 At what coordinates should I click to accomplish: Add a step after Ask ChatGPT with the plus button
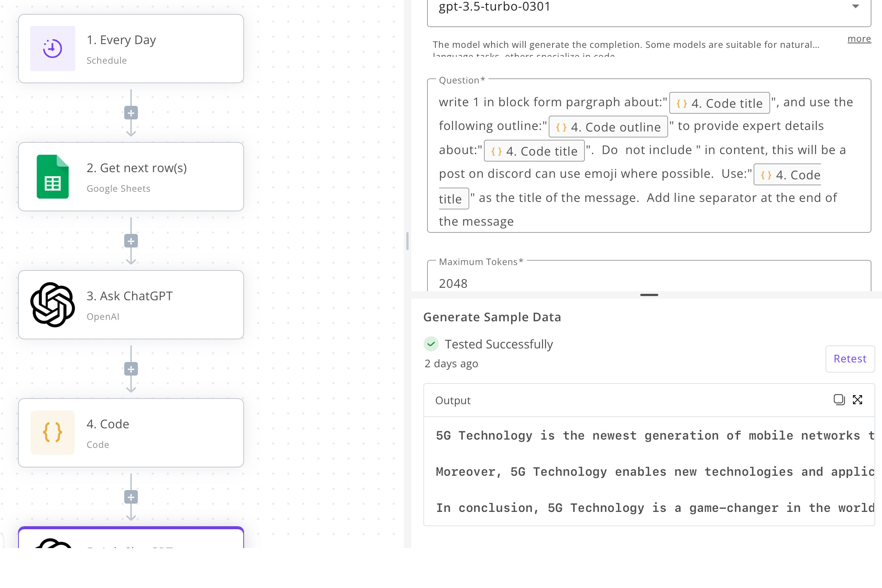pos(131,369)
